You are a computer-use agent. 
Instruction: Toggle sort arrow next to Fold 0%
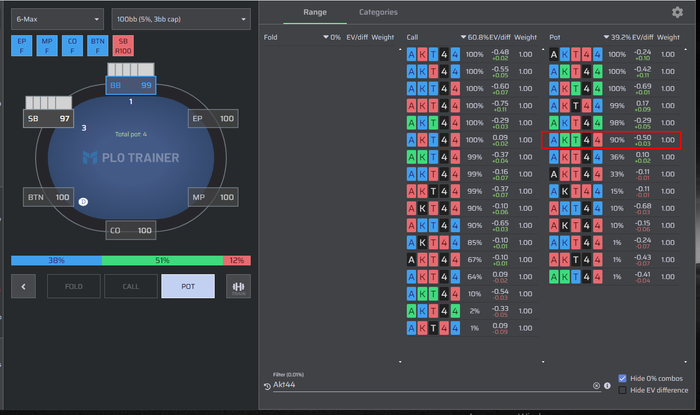tap(326, 37)
